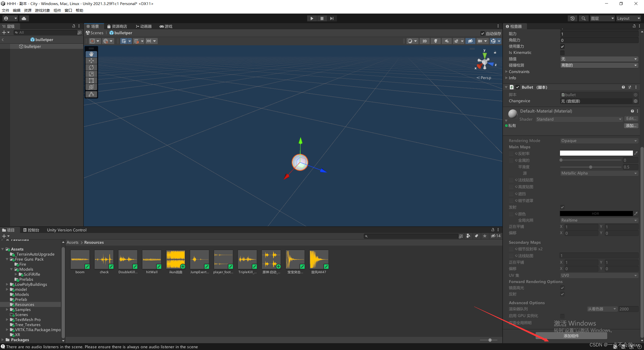Mute scene view audio
Viewport: 644px width, 350px height.
(x=447, y=41)
